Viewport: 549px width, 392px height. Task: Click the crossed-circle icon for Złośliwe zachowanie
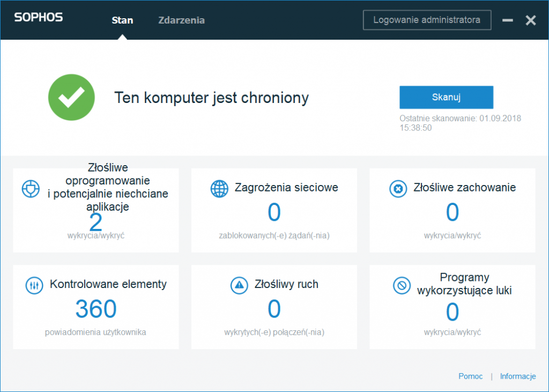click(398, 188)
